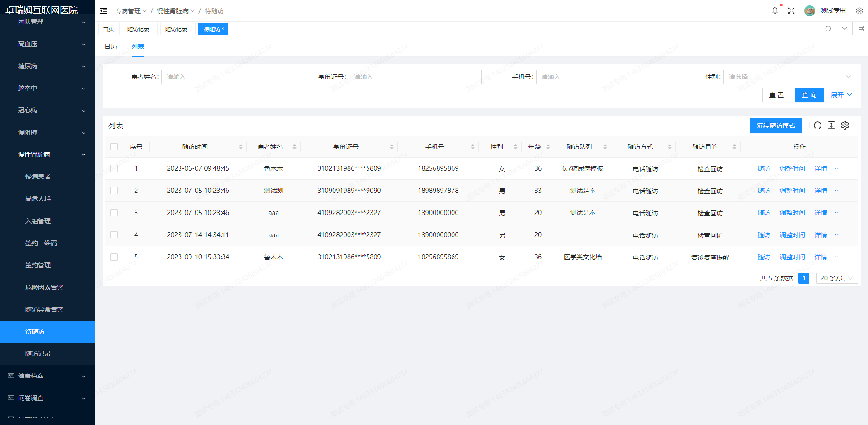Open settings gear in top header

pyautogui.click(x=859, y=10)
